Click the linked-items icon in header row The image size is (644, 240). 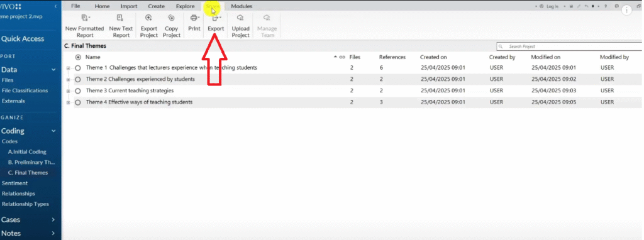(342, 57)
